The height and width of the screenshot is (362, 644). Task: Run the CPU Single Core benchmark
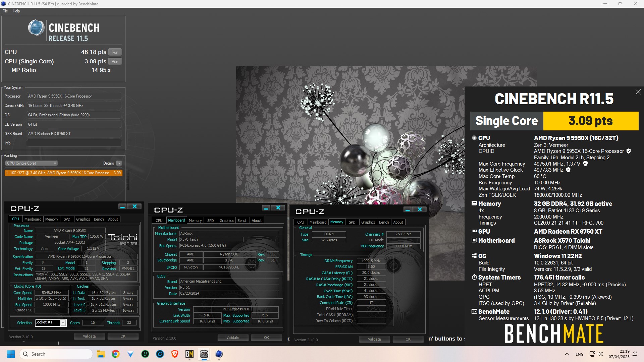(x=115, y=62)
